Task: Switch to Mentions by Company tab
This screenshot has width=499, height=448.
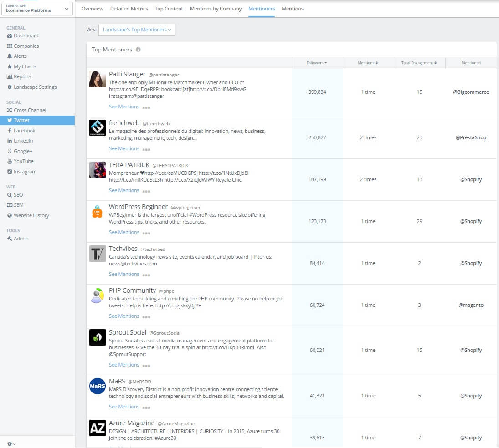Action: click(x=216, y=9)
